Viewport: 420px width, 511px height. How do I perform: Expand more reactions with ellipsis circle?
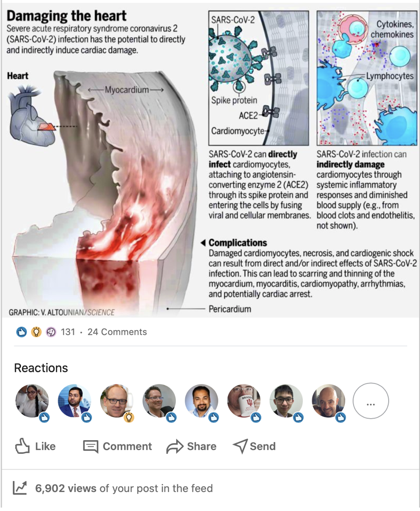click(371, 401)
